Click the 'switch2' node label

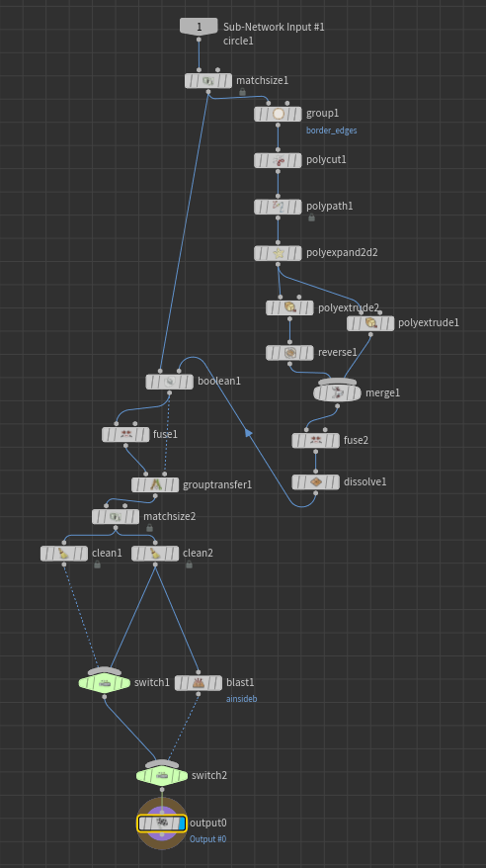[x=209, y=775]
